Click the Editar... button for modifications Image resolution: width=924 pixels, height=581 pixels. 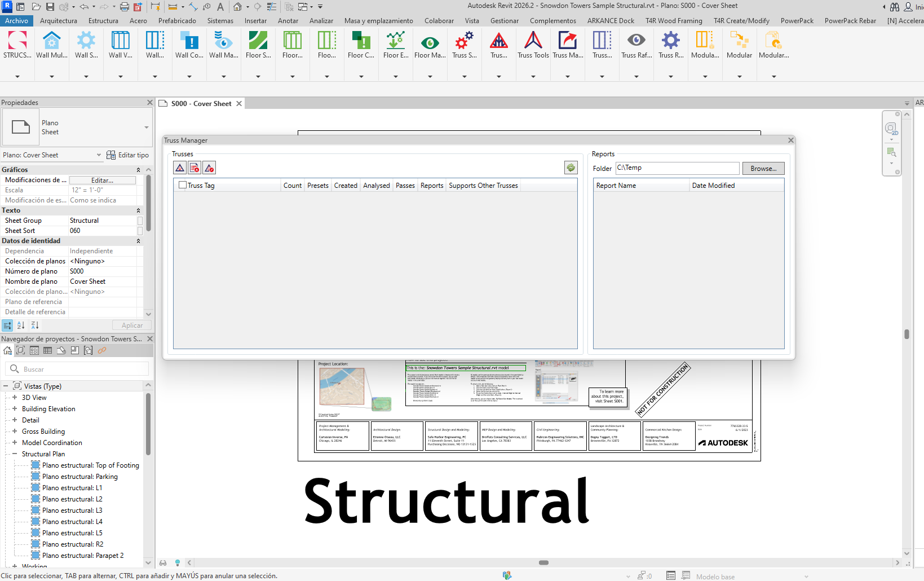(102, 181)
